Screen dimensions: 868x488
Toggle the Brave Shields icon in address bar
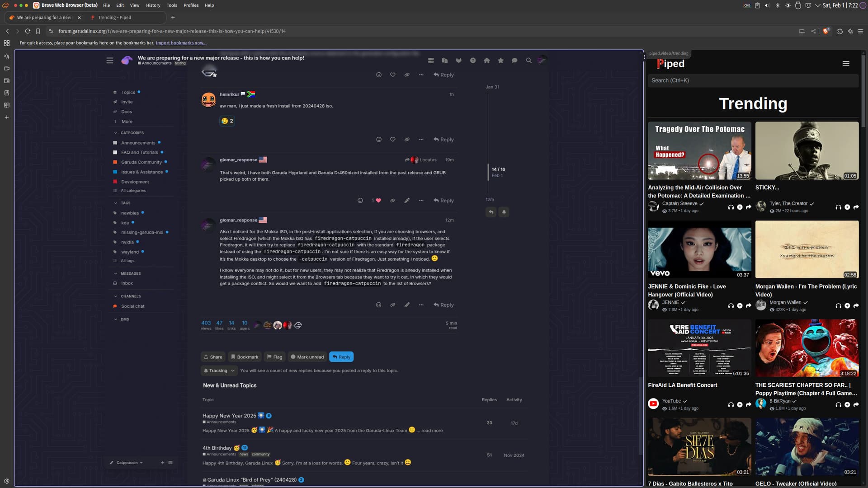(x=826, y=31)
